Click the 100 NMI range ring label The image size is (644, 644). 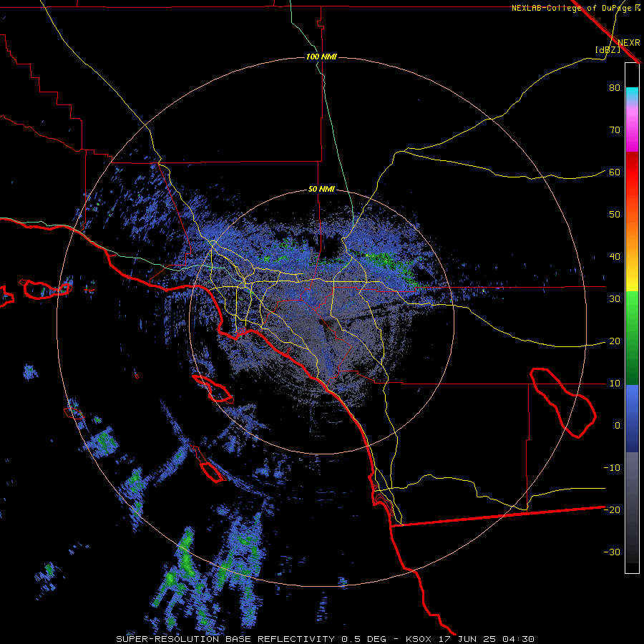[x=321, y=57]
